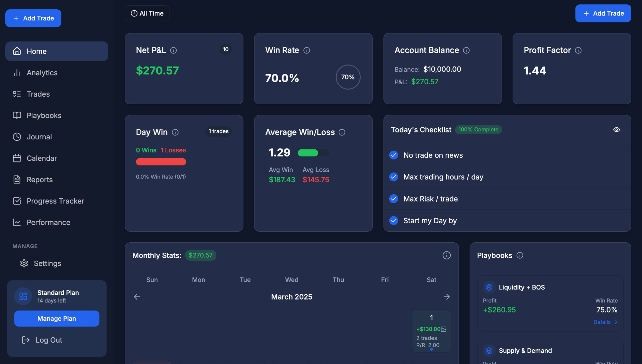Image resolution: width=642 pixels, height=364 pixels.
Task: Select the Trades icon in the sidebar
Action: pos(17,94)
